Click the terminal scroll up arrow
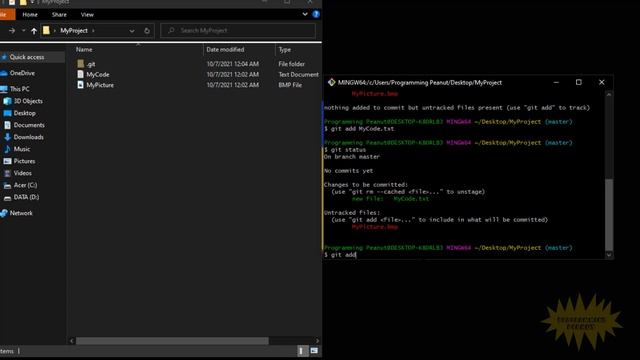Image resolution: width=640 pixels, height=360 pixels. point(609,94)
